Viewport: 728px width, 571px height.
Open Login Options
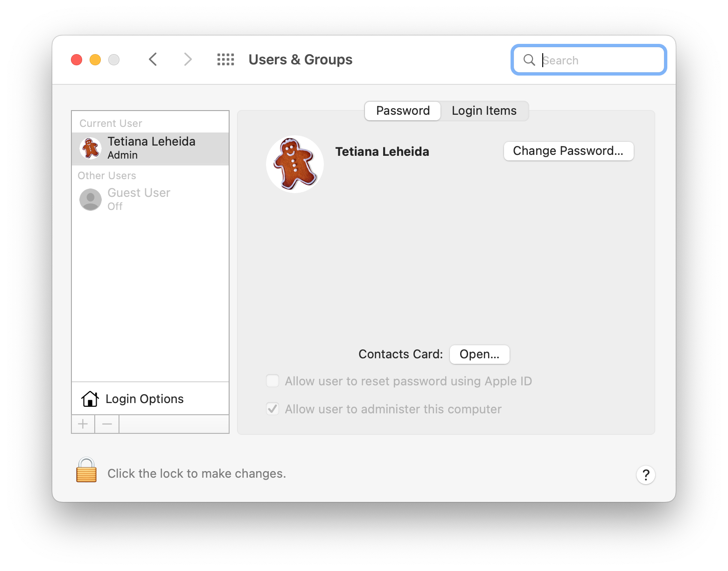150,399
